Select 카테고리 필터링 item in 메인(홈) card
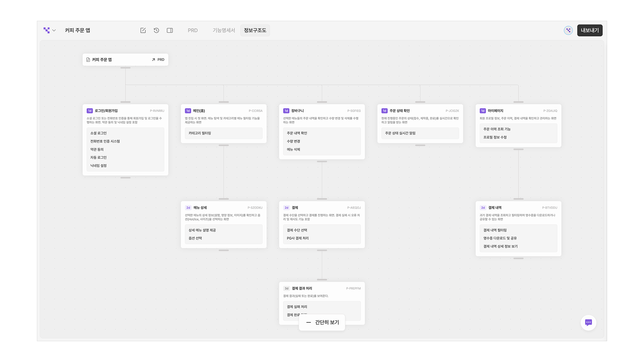Image resolution: width=644 pixels, height=362 pixels. (x=200, y=133)
